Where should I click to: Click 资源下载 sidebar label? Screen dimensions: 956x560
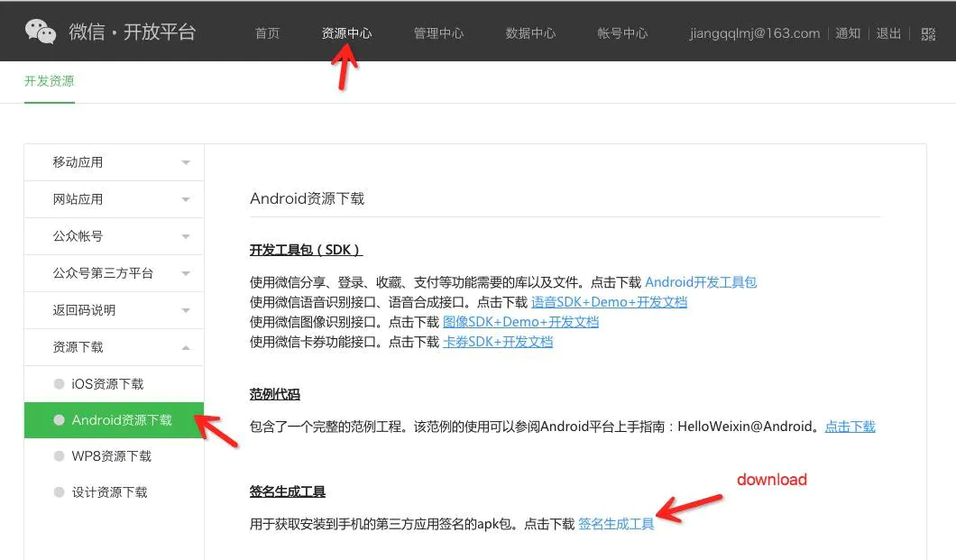[78, 346]
